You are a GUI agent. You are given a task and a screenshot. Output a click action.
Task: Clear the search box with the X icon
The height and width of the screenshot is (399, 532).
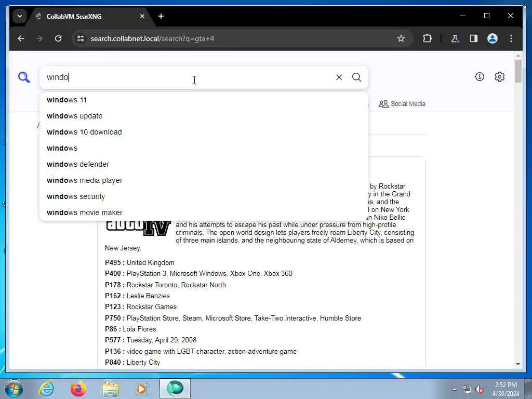pos(339,77)
